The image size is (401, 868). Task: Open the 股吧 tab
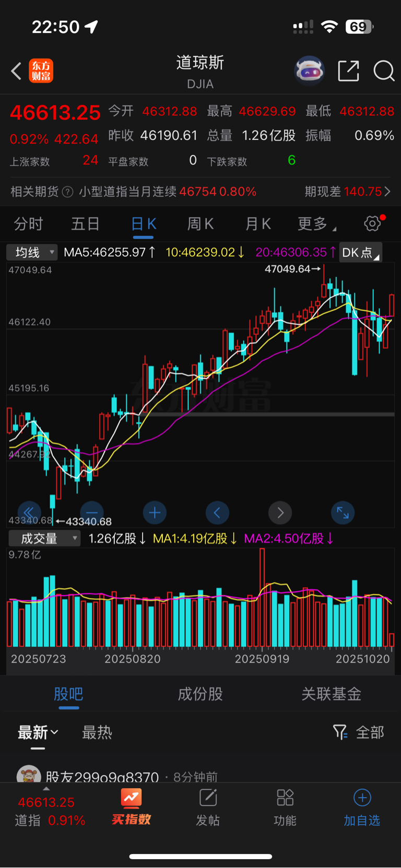[69, 694]
